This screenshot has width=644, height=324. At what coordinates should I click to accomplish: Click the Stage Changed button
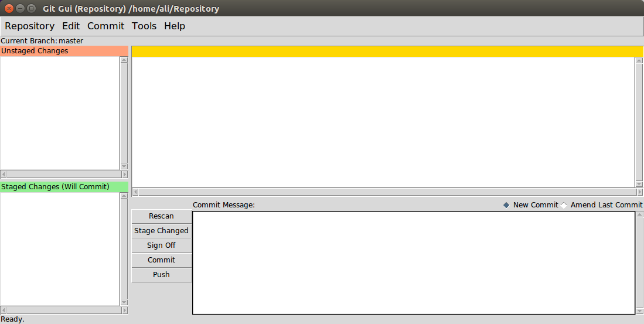161,231
